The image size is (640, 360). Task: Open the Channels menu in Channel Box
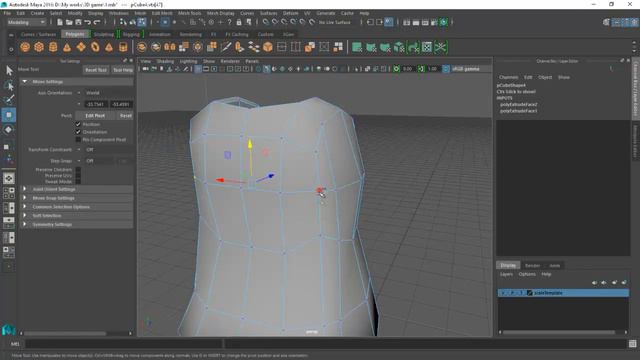click(509, 77)
